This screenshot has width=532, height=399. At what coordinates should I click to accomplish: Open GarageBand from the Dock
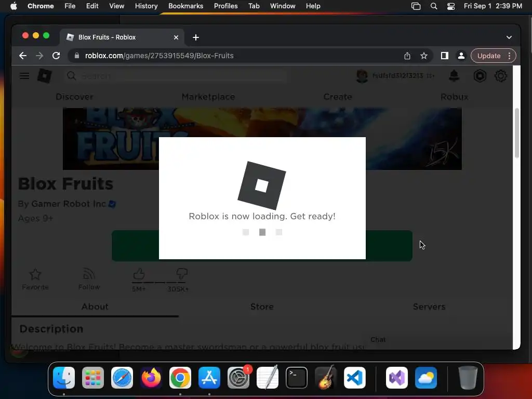tap(326, 378)
